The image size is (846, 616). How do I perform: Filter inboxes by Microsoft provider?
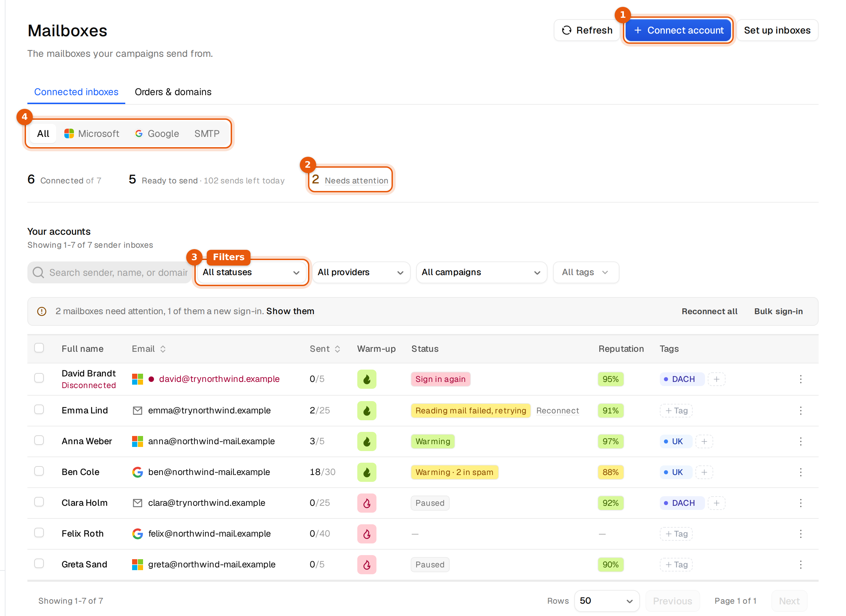point(92,133)
